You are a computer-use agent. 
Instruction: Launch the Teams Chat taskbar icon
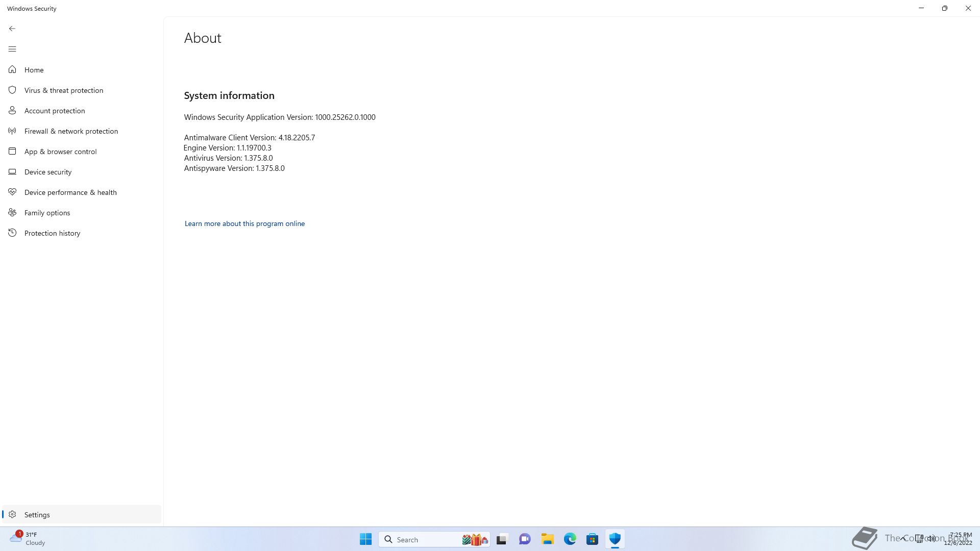(x=525, y=539)
